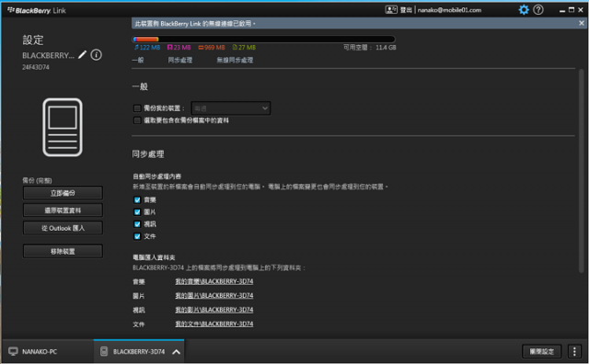Click the BlackBerry ID account card icon
Viewport: 589px width, 364px height.
(391, 10)
